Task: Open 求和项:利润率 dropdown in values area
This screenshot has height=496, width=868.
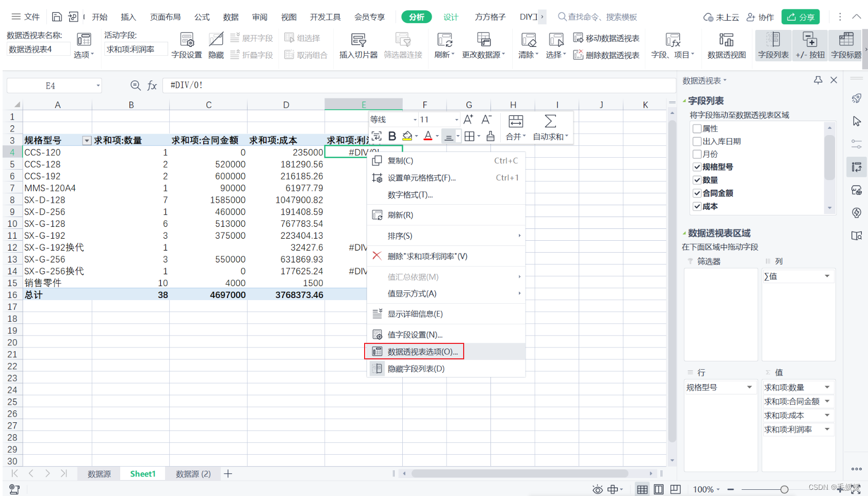Action: pos(827,429)
